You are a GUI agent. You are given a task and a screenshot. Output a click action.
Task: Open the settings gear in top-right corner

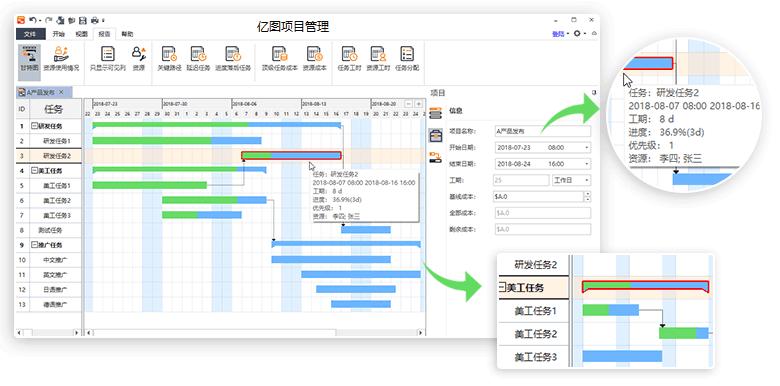tap(577, 33)
